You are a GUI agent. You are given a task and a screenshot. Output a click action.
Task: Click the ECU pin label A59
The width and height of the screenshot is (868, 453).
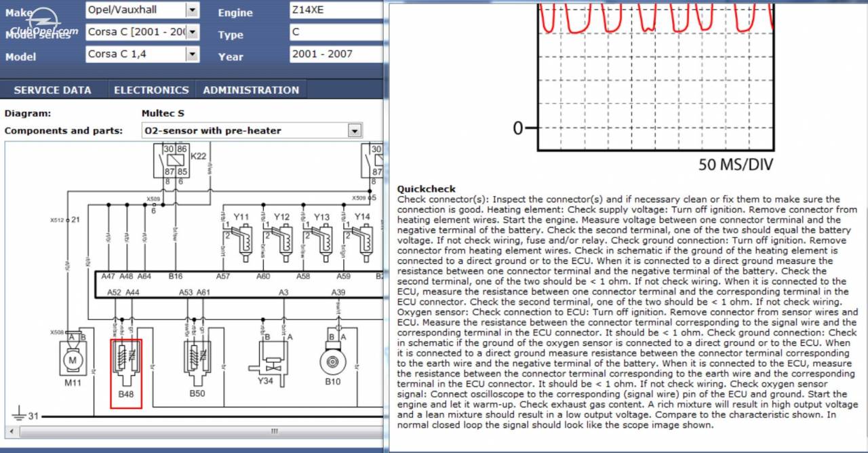pyautogui.click(x=344, y=277)
